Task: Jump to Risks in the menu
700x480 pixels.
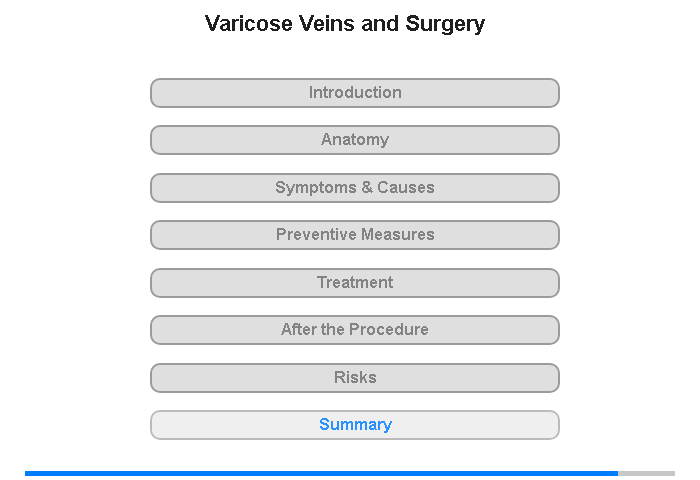Action: coord(354,378)
